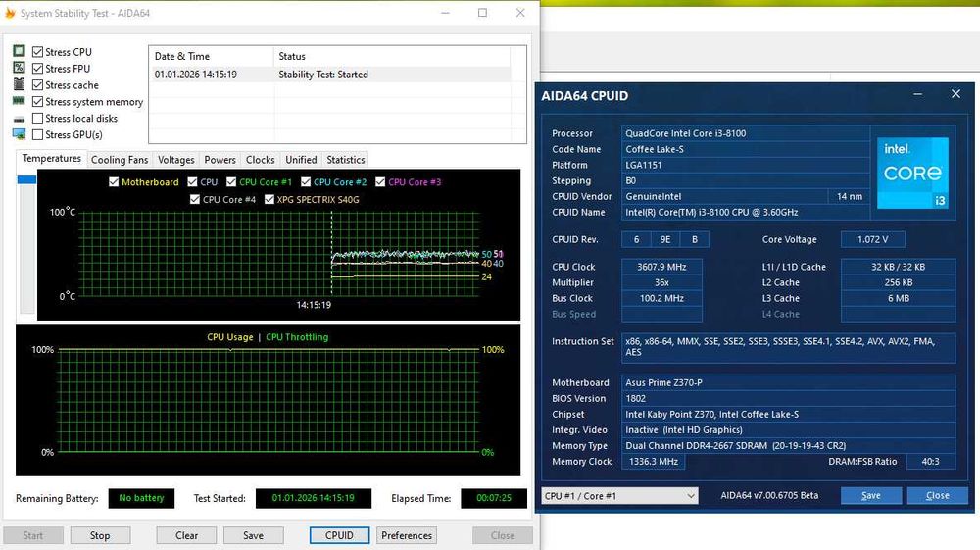
Task: Maximize the System Stability Test window
Action: (x=482, y=13)
